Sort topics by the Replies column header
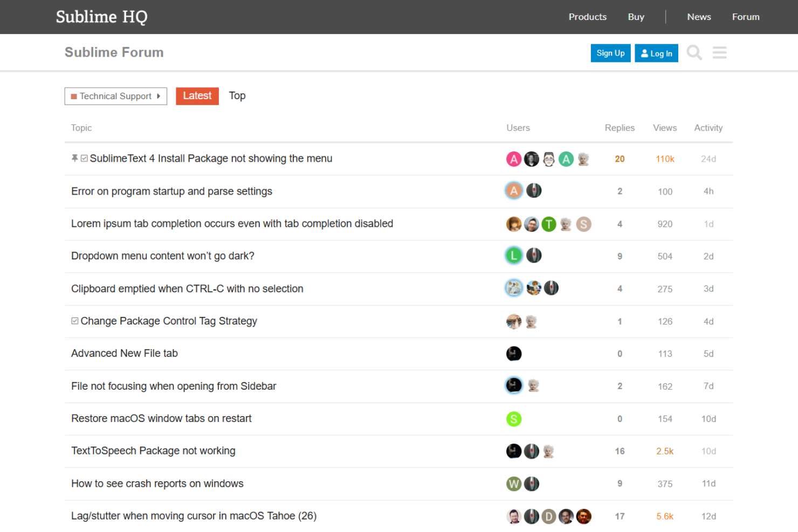The width and height of the screenshot is (798, 532). pos(620,128)
